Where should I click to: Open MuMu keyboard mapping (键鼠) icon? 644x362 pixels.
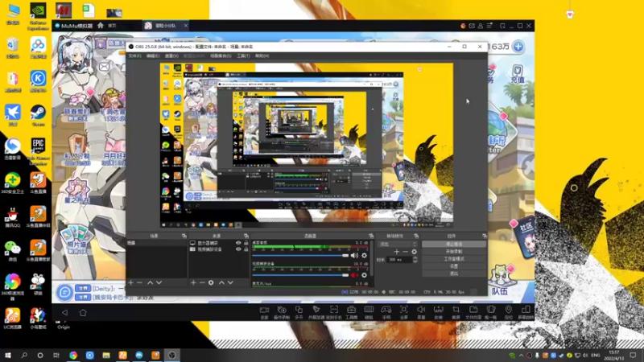[369, 312]
